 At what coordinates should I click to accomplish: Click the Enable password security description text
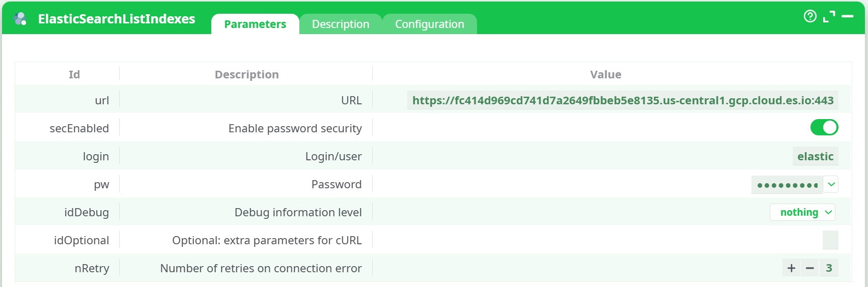295,128
